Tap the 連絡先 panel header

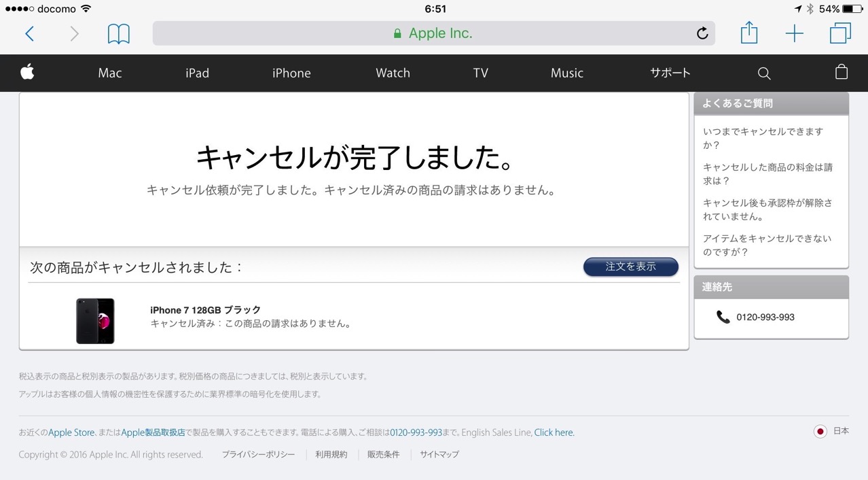coord(771,287)
